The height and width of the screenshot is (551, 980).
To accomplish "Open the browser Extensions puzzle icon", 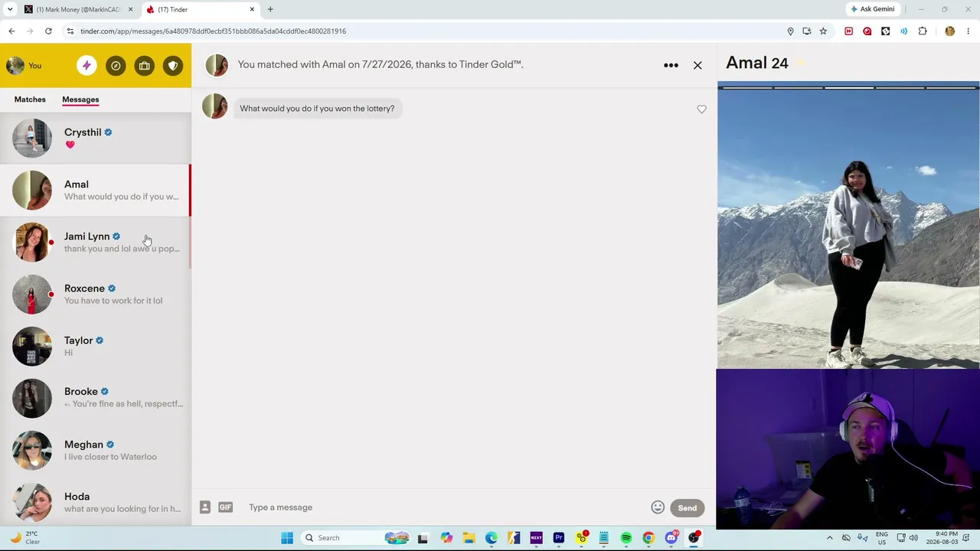I will [923, 31].
